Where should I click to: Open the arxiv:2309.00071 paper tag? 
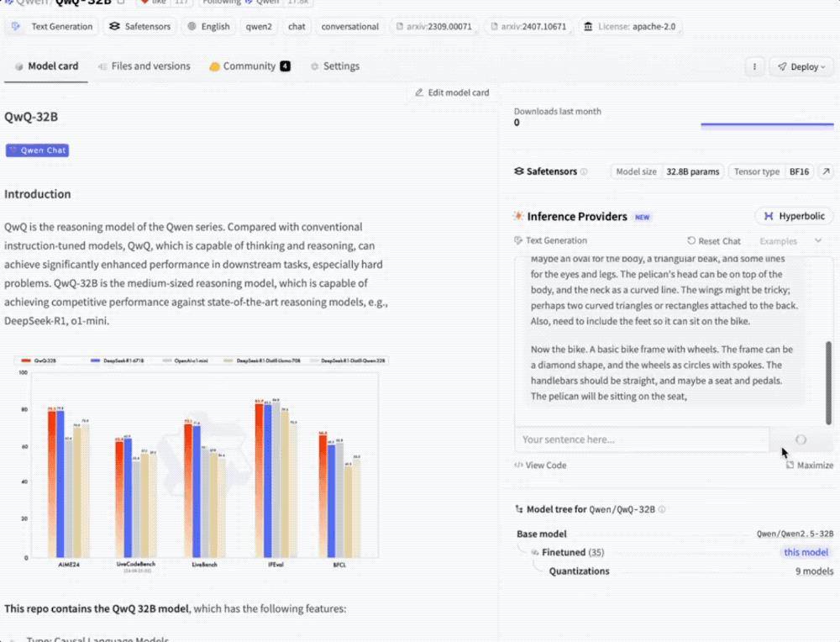[434, 26]
